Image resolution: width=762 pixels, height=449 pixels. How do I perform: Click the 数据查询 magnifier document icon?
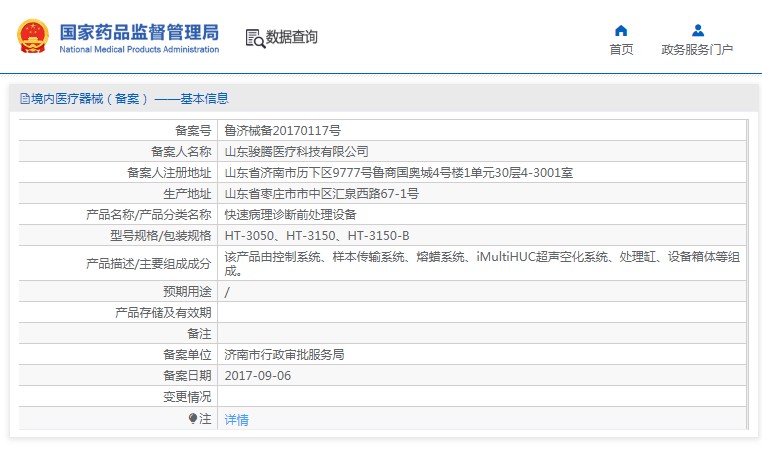(255, 38)
